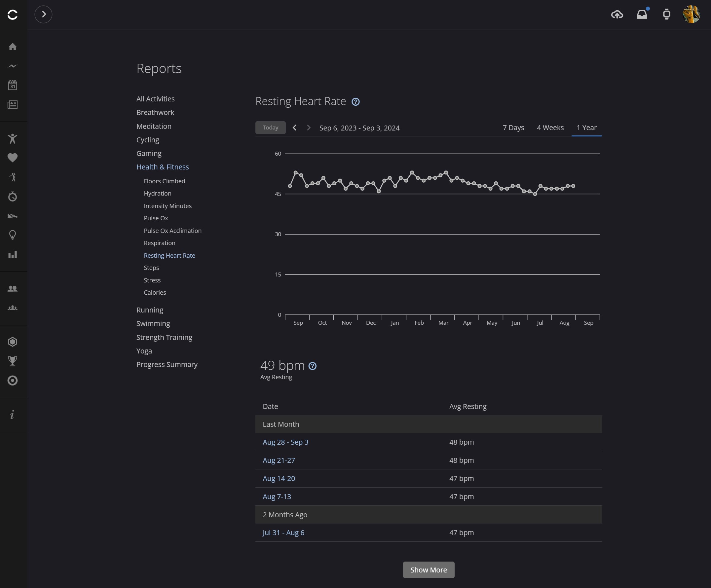
Task: Select the Stress report in sidebar
Action: point(152,280)
